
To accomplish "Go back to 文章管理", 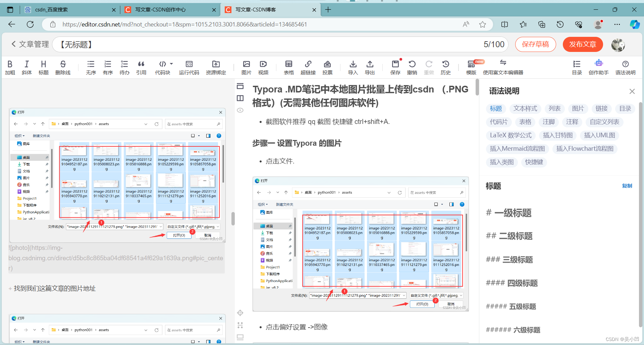I will tap(30, 44).
